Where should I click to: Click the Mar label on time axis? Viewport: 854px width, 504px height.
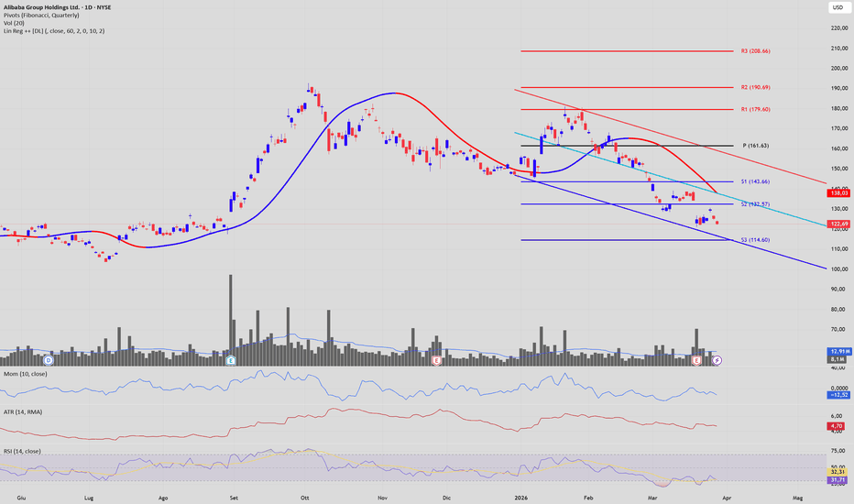click(x=651, y=498)
